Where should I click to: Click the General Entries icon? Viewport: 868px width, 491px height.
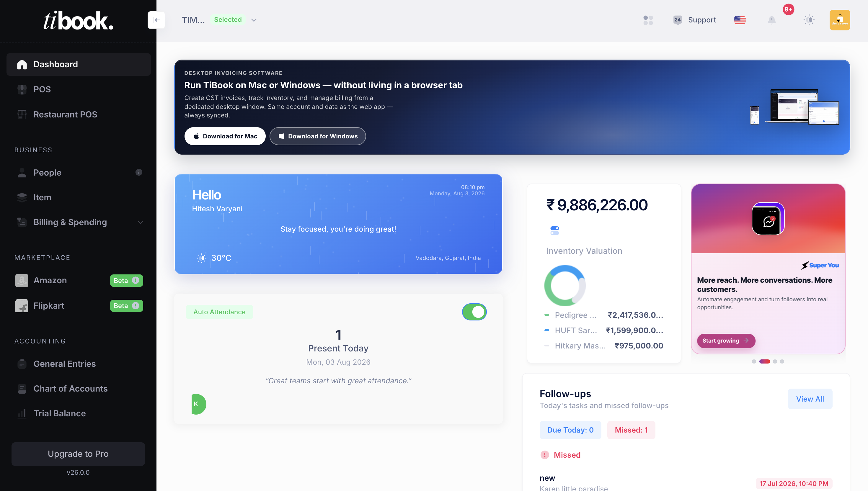pos(22,364)
